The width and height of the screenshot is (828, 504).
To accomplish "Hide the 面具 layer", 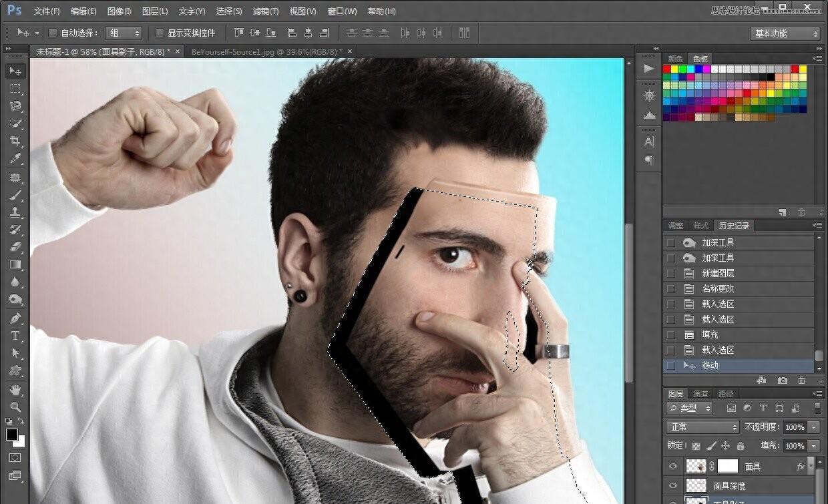I will tap(673, 467).
